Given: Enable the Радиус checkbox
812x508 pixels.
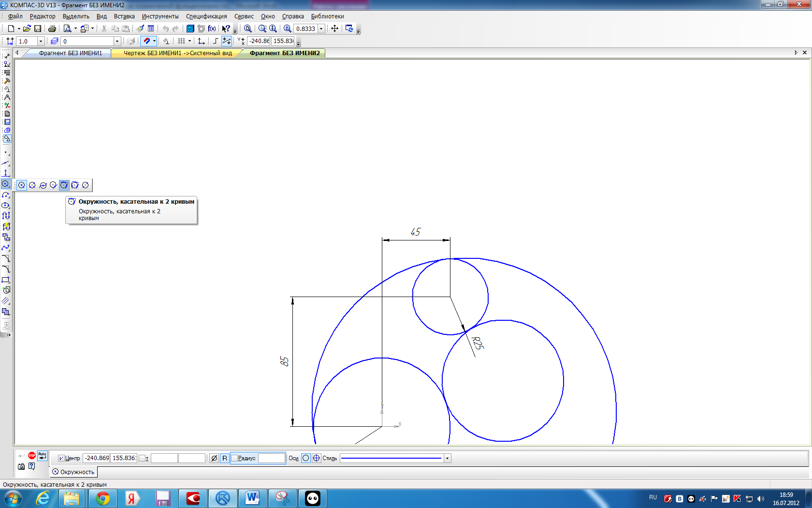Looking at the screenshot, I should [235, 458].
